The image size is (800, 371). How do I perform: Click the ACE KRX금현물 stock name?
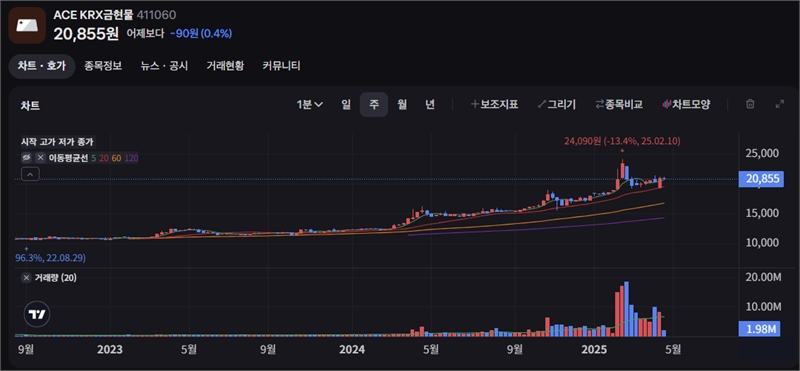[93, 15]
